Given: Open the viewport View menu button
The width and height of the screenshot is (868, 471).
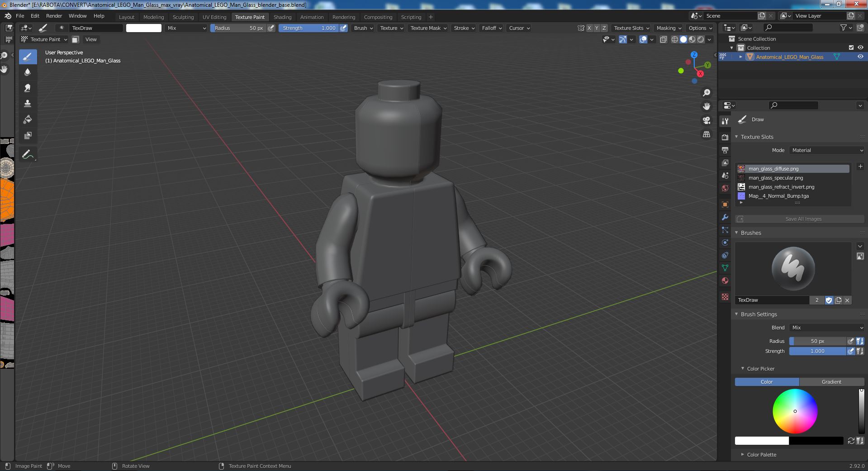Looking at the screenshot, I should point(91,39).
